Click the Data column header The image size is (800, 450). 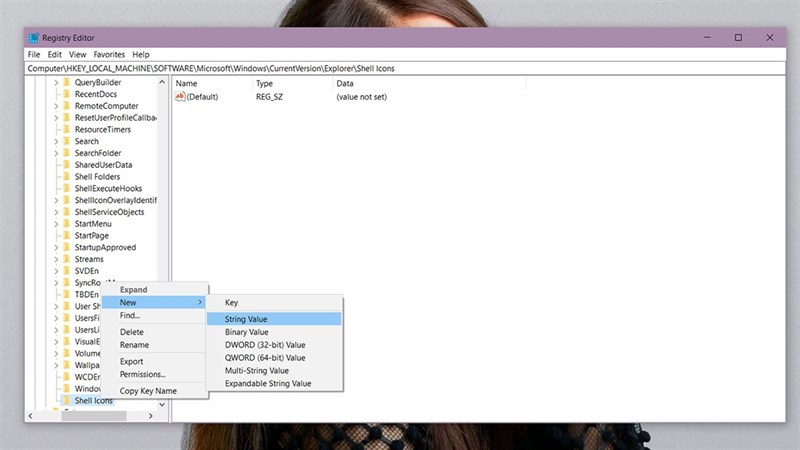pos(430,83)
